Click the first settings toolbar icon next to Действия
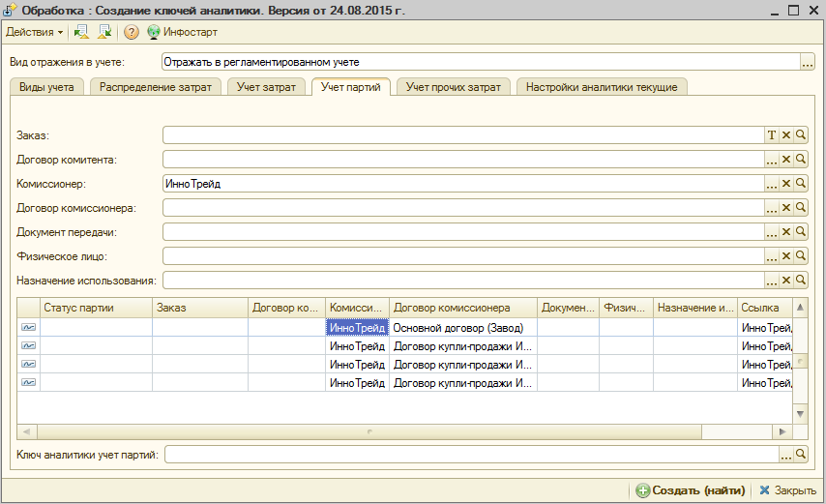This screenshot has height=504, width=826. (81, 32)
